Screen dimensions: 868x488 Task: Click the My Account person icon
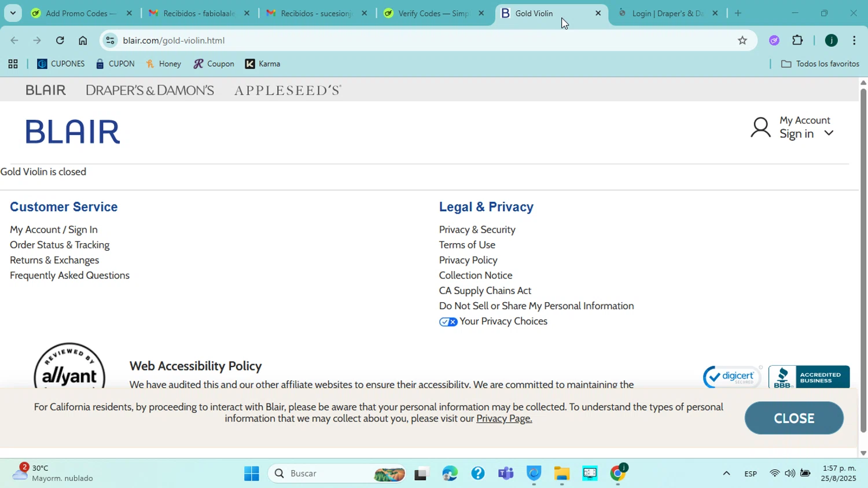point(760,127)
